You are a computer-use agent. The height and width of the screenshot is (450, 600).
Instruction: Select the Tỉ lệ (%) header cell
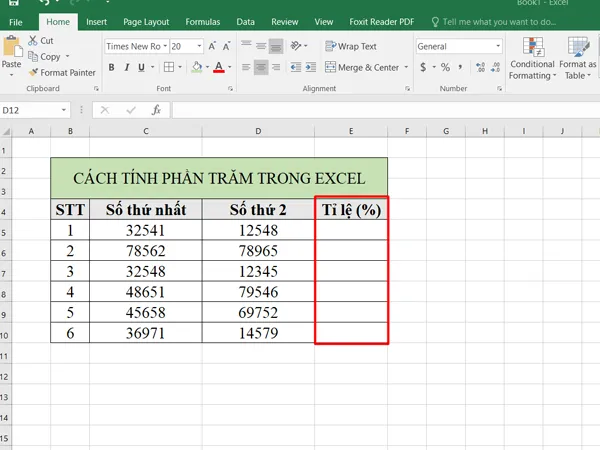[x=351, y=210]
